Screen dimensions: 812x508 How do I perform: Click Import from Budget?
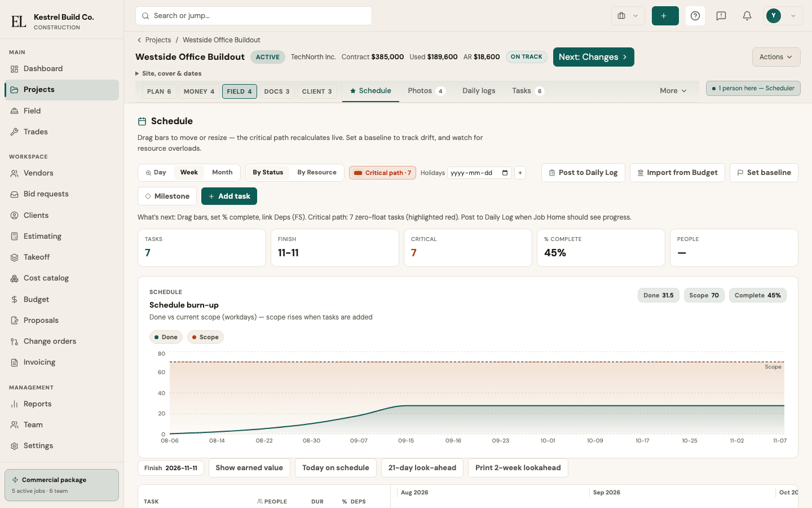[x=677, y=173]
